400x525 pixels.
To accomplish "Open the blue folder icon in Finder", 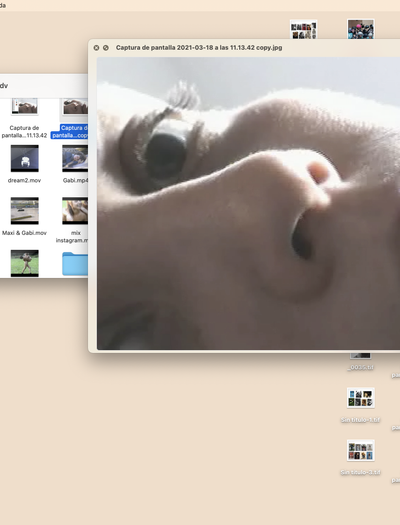I will (x=75, y=264).
